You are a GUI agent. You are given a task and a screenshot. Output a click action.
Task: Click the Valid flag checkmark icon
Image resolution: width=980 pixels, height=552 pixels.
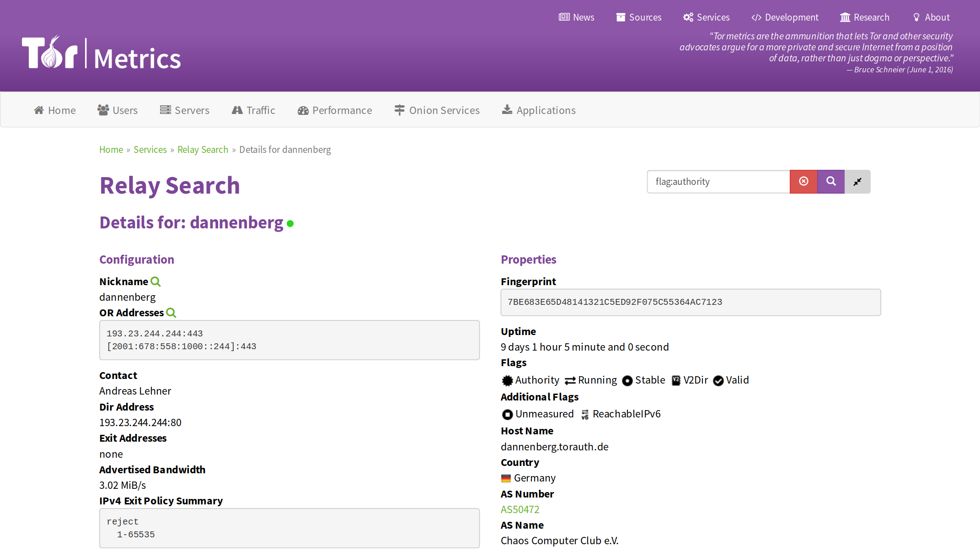coord(718,381)
